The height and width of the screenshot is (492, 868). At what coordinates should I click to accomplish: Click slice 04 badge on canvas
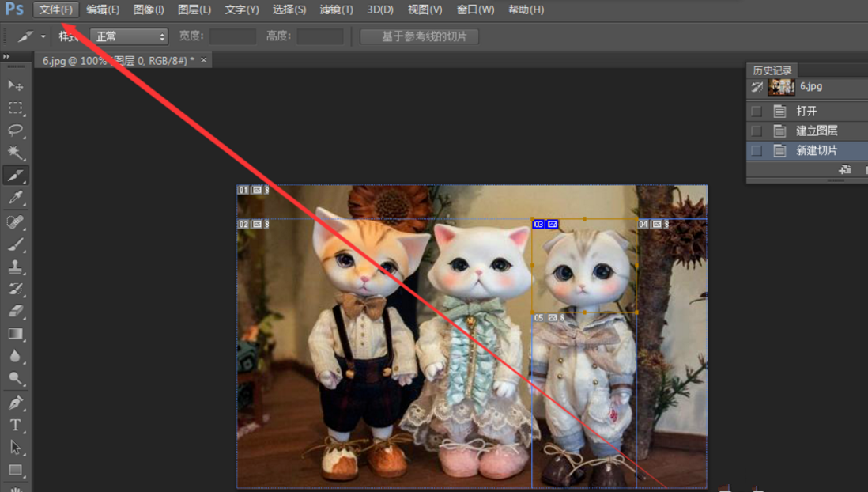tap(653, 224)
